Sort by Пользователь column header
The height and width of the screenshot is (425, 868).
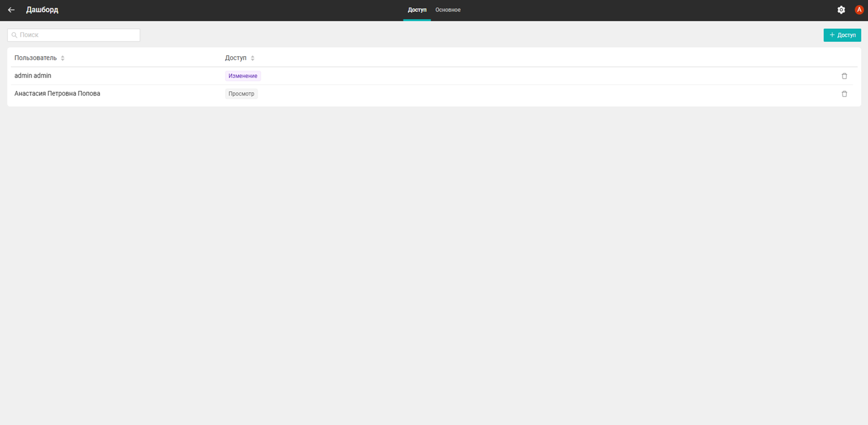pyautogui.click(x=35, y=58)
